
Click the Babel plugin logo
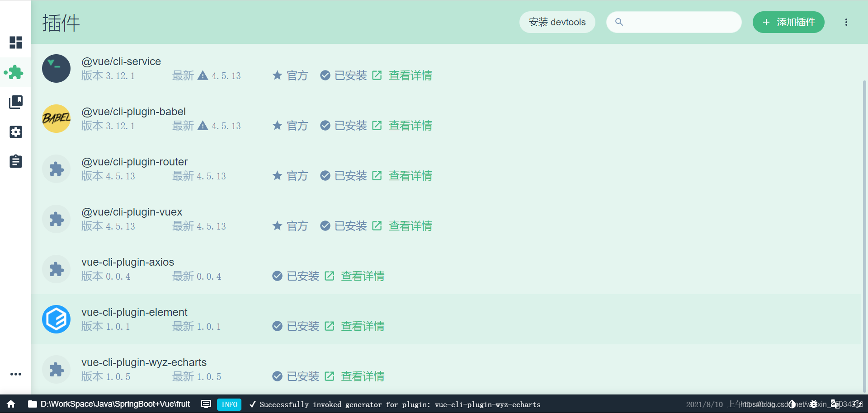point(56,119)
